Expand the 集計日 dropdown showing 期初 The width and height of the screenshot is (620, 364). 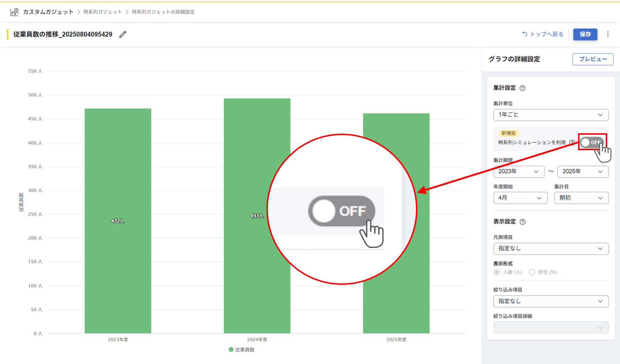click(581, 198)
